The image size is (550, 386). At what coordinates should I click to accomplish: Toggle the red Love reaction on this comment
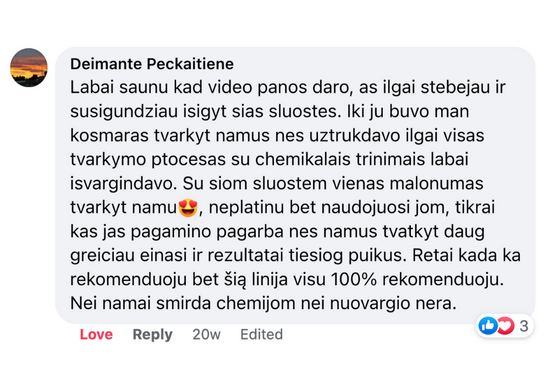pyautogui.click(x=96, y=334)
